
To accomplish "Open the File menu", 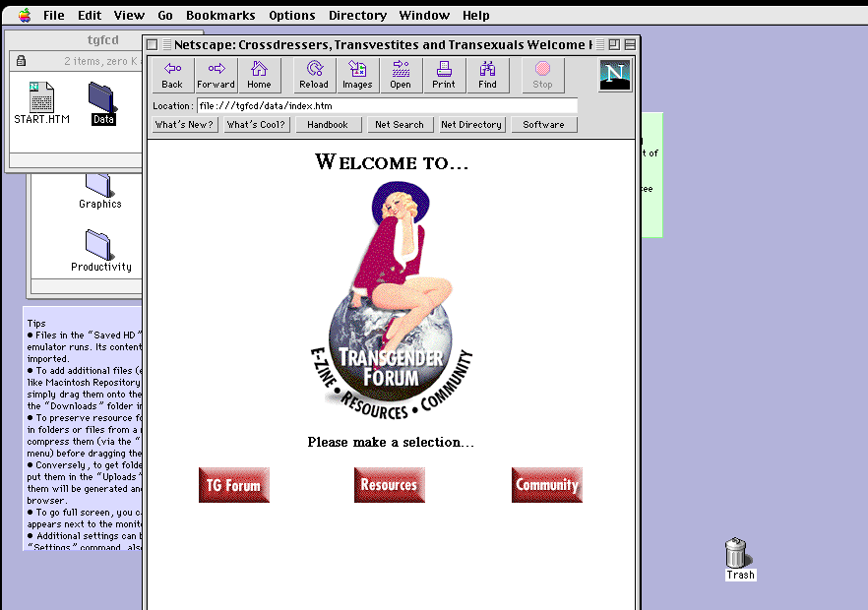I will 54,16.
